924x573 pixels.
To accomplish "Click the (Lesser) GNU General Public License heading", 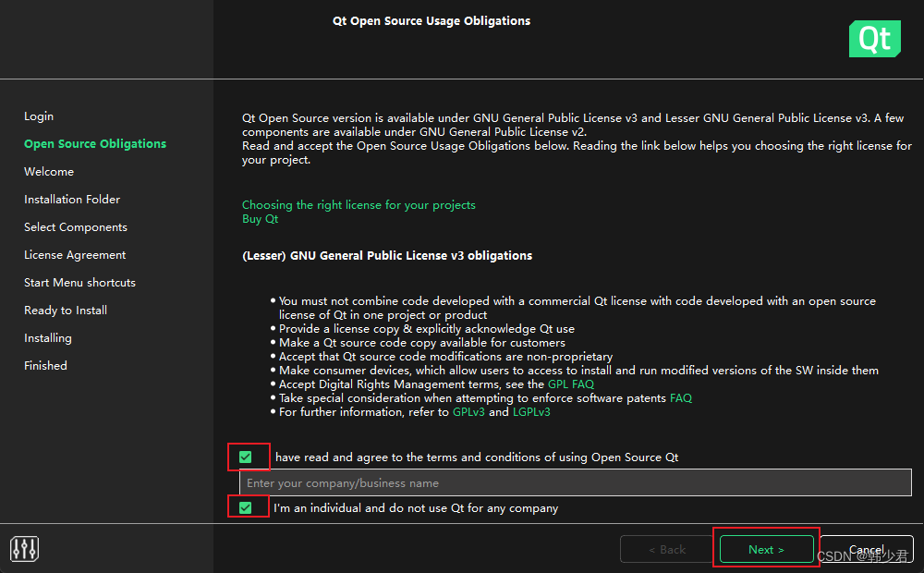I will [387, 256].
